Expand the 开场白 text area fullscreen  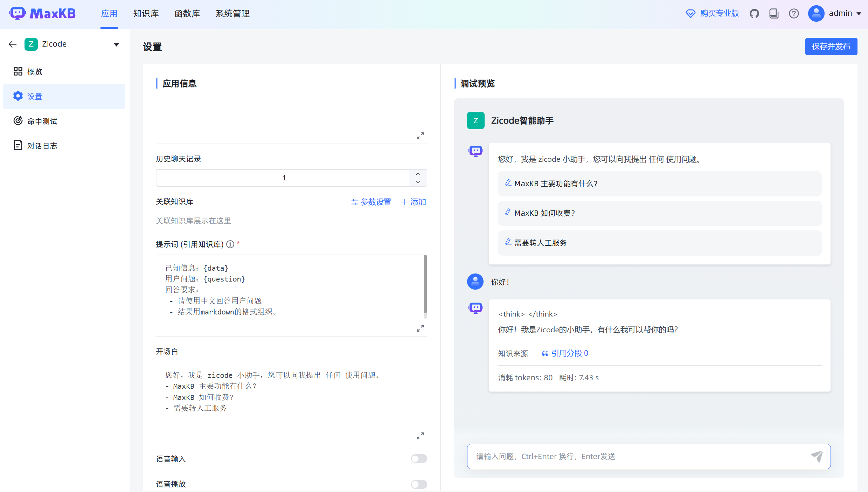[x=420, y=436]
